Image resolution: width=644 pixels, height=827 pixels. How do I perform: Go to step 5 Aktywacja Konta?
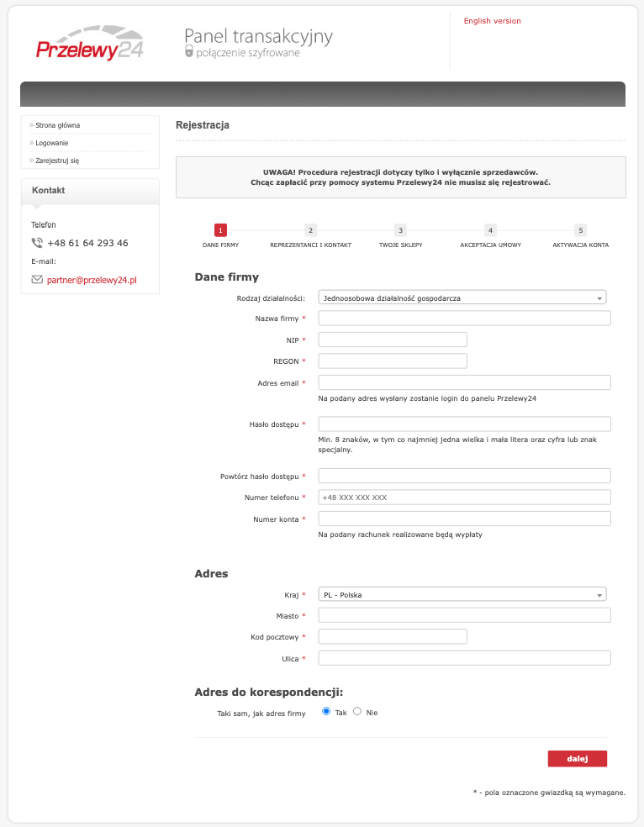tap(580, 230)
